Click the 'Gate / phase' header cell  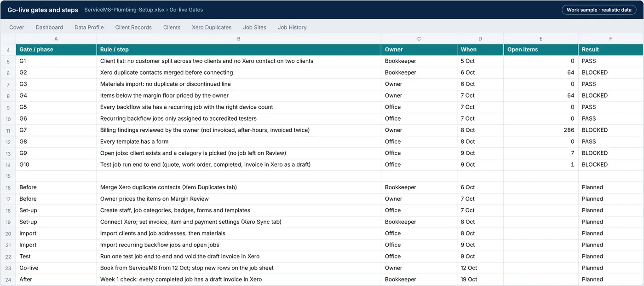point(56,50)
